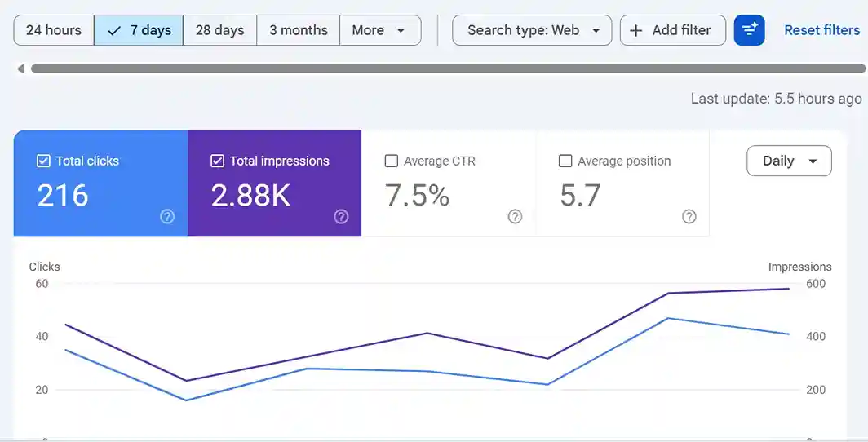Click the 5.7 average position value

point(580,195)
